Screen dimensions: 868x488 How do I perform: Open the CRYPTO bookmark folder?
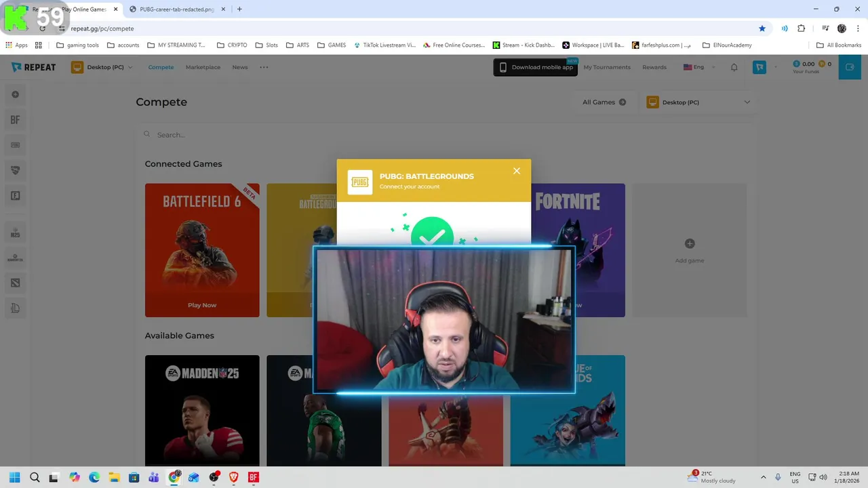[232, 45]
